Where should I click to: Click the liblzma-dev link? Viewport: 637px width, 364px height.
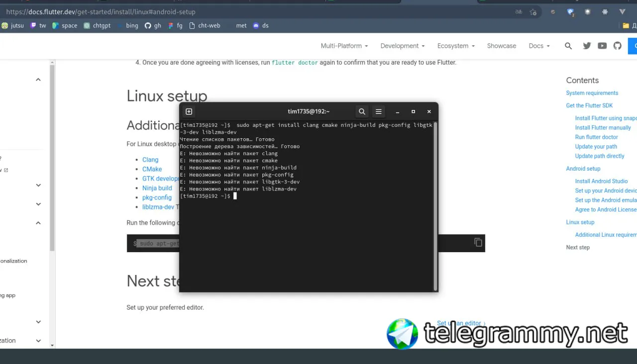[158, 207]
